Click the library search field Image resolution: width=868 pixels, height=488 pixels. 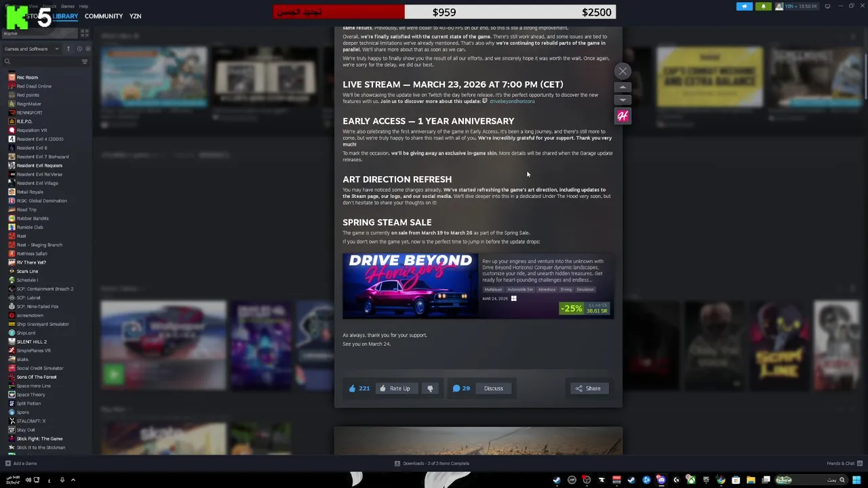pyautogui.click(x=41, y=62)
